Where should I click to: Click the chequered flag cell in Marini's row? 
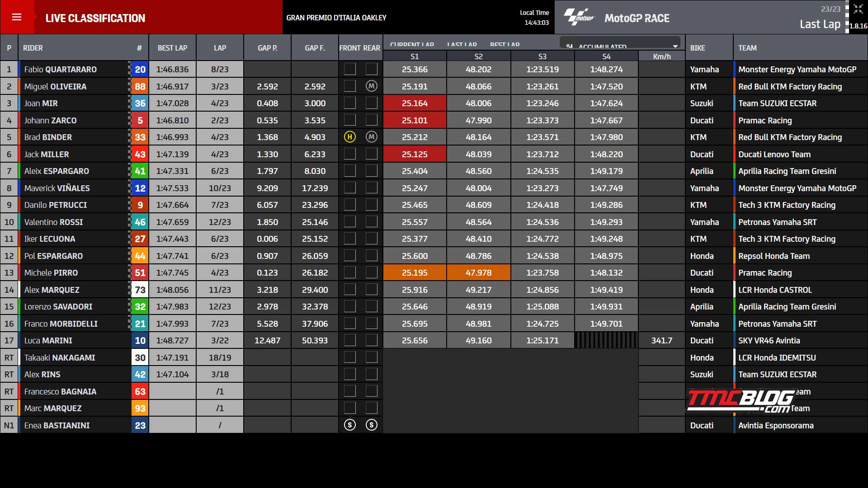tap(606, 340)
